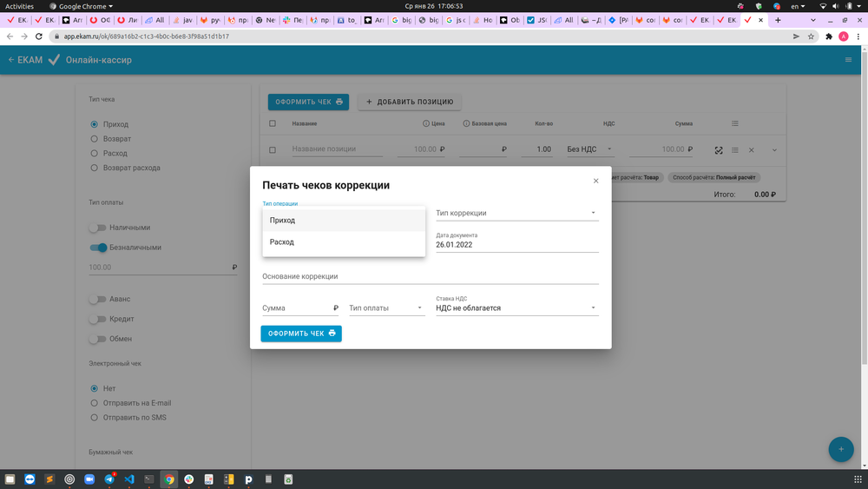Turn off the 'Безналичными' switch
868x489 pixels.
coord(98,248)
